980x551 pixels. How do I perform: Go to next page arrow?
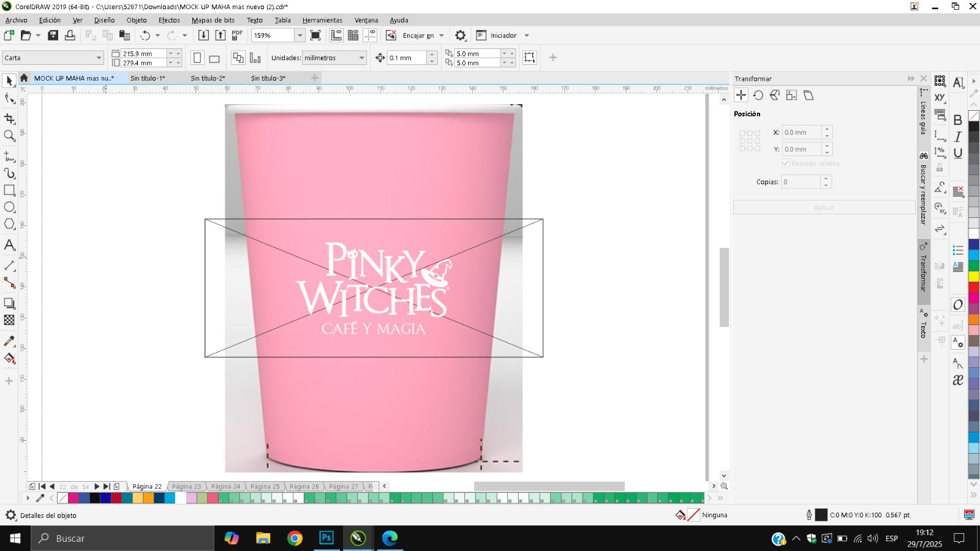97,487
